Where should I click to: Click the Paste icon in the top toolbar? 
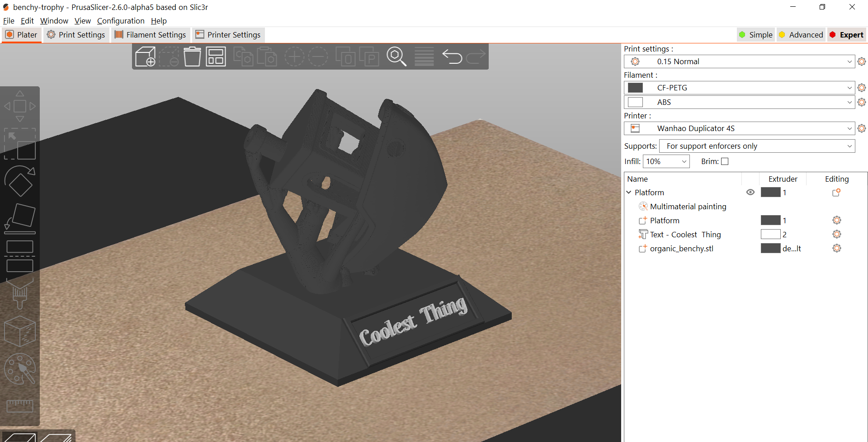point(267,56)
